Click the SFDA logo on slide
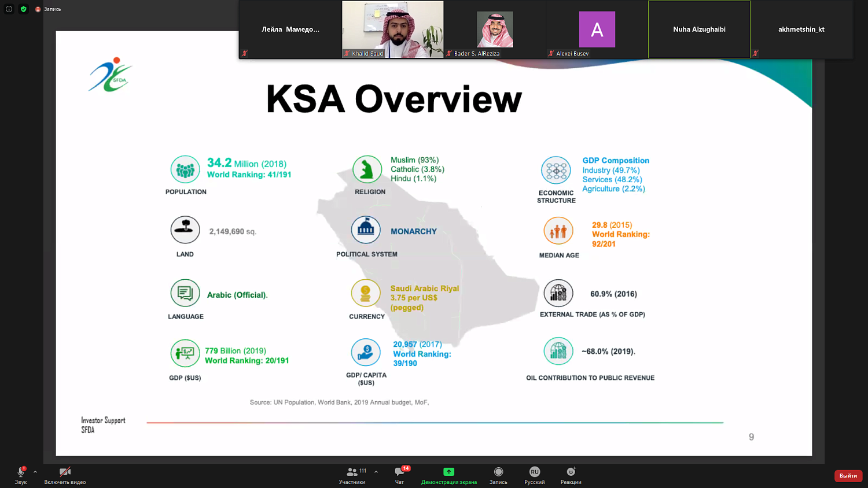 (111, 75)
